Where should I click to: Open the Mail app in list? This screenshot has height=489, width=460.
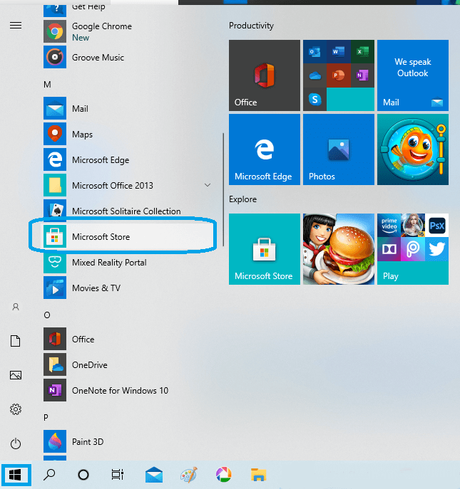pyautogui.click(x=127, y=109)
